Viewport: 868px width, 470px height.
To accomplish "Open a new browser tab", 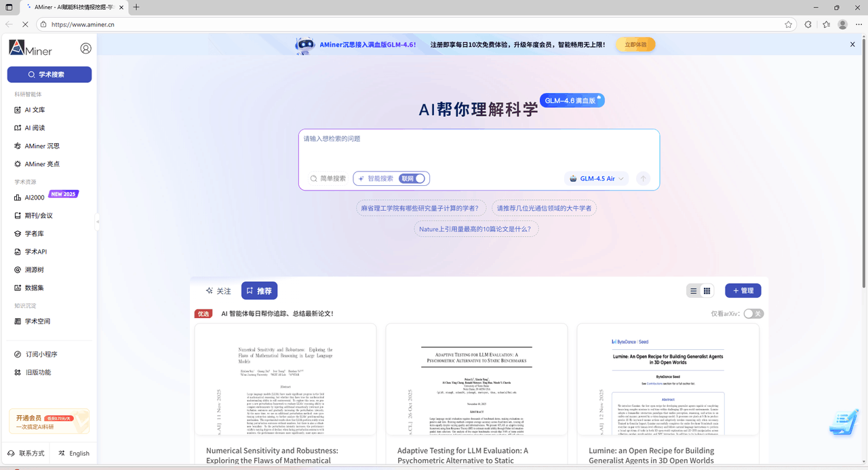I will (x=136, y=7).
